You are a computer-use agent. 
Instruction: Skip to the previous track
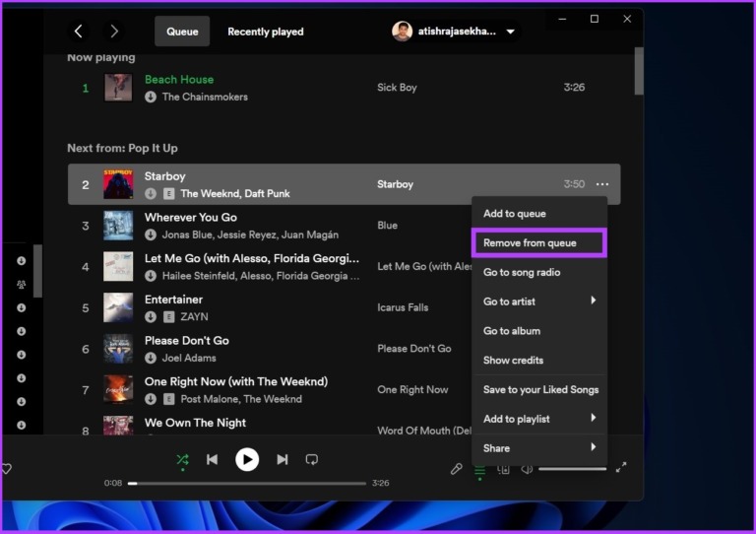[x=213, y=460]
